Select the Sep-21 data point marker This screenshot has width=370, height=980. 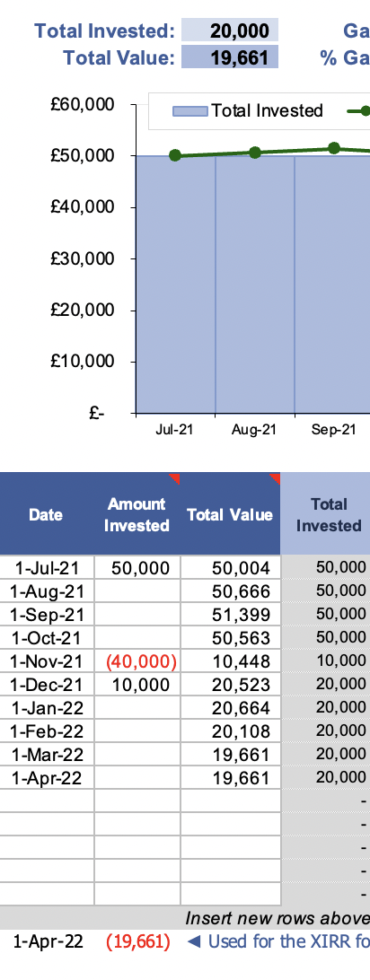334,148
